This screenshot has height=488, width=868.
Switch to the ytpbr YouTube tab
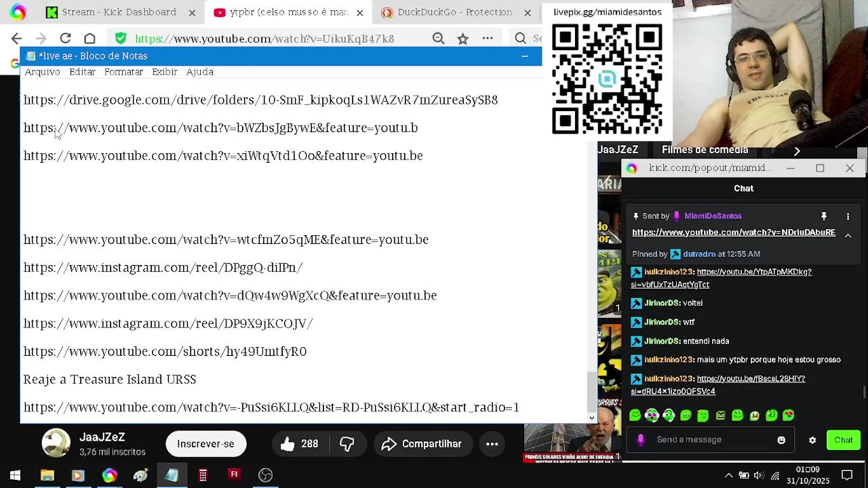coord(289,12)
